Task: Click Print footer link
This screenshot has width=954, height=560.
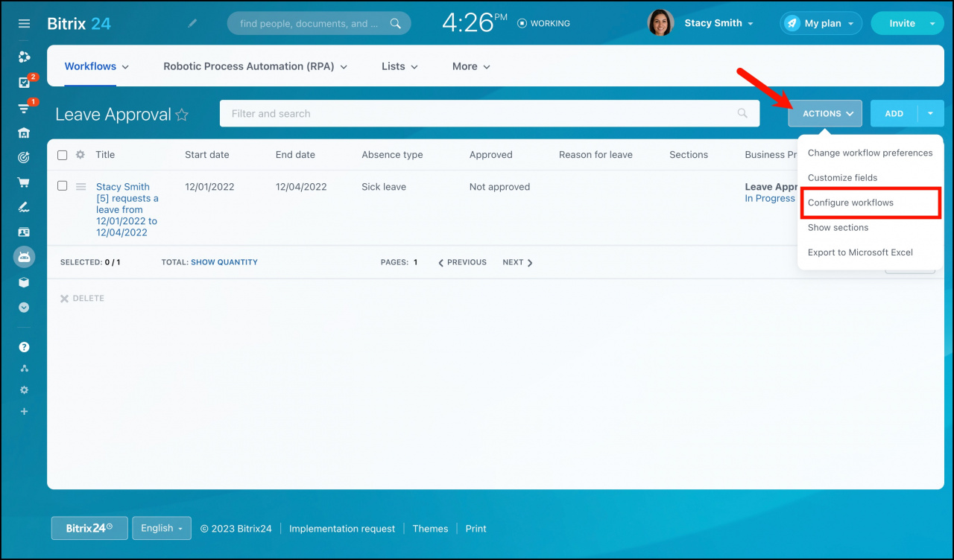Action: [476, 529]
